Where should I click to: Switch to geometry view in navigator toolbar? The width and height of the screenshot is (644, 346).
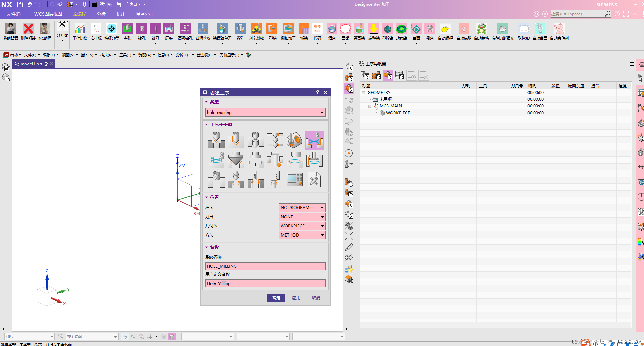[x=388, y=75]
